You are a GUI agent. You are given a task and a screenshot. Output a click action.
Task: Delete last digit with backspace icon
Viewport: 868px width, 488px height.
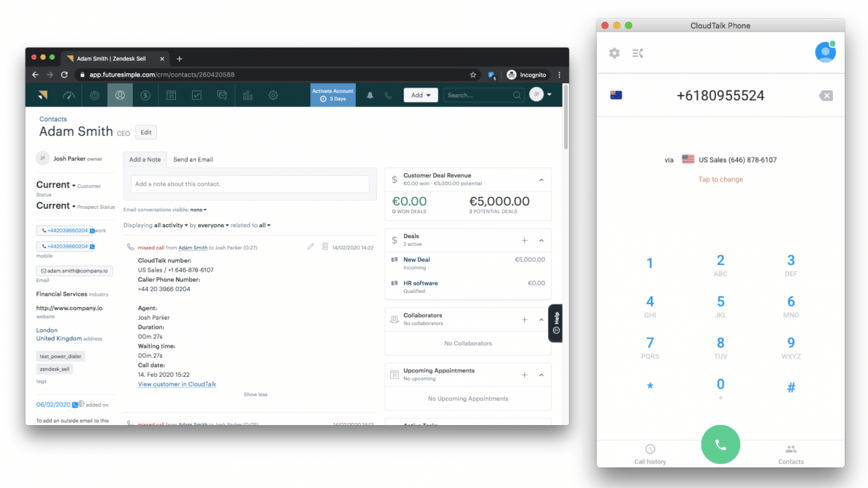(x=826, y=96)
